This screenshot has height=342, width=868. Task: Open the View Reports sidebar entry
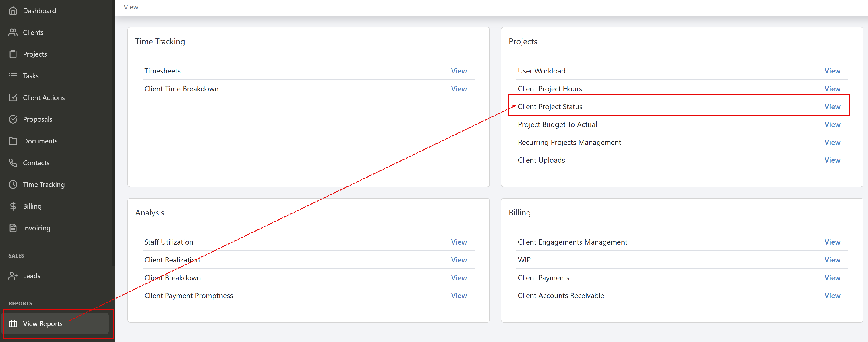[43, 323]
